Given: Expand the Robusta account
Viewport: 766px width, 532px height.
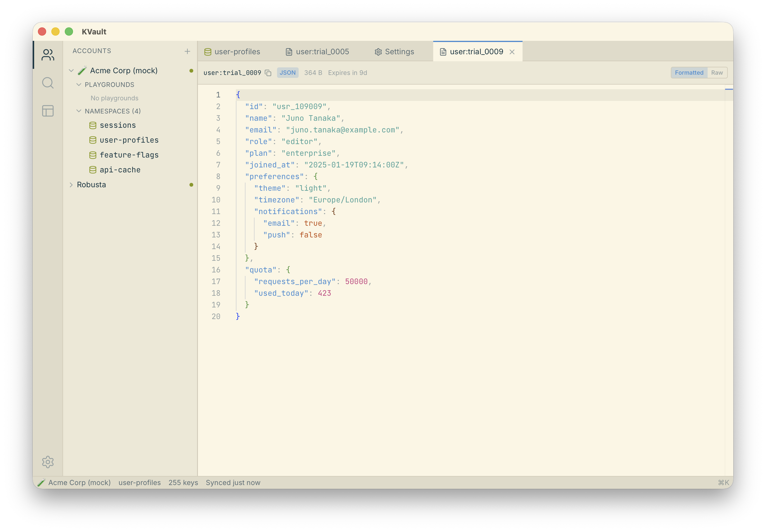Looking at the screenshot, I should click(x=71, y=185).
